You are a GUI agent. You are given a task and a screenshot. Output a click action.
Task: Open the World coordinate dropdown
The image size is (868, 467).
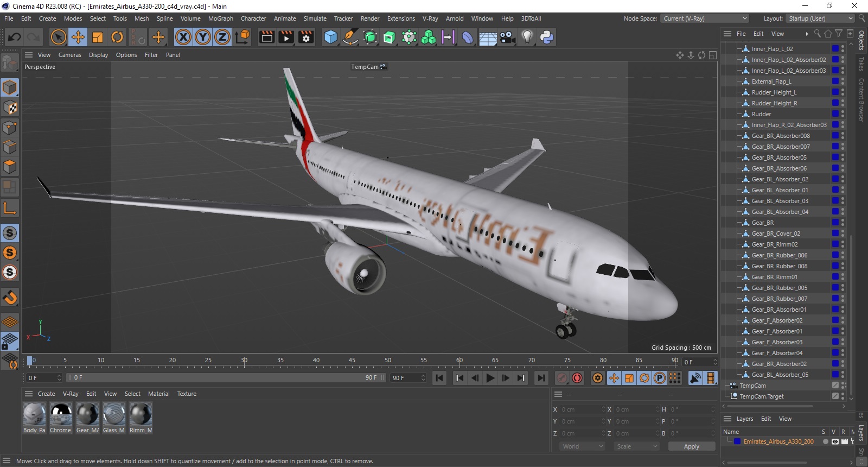pyautogui.click(x=582, y=446)
